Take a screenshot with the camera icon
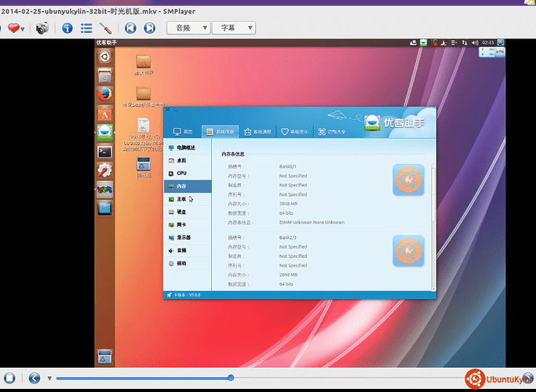Image resolution: width=536 pixels, height=392 pixels. (42, 28)
